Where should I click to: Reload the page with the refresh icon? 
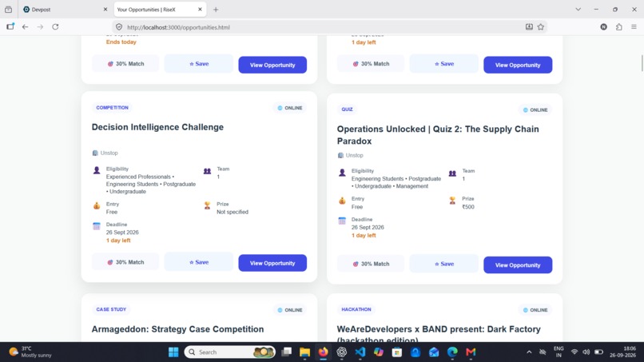[55, 26]
